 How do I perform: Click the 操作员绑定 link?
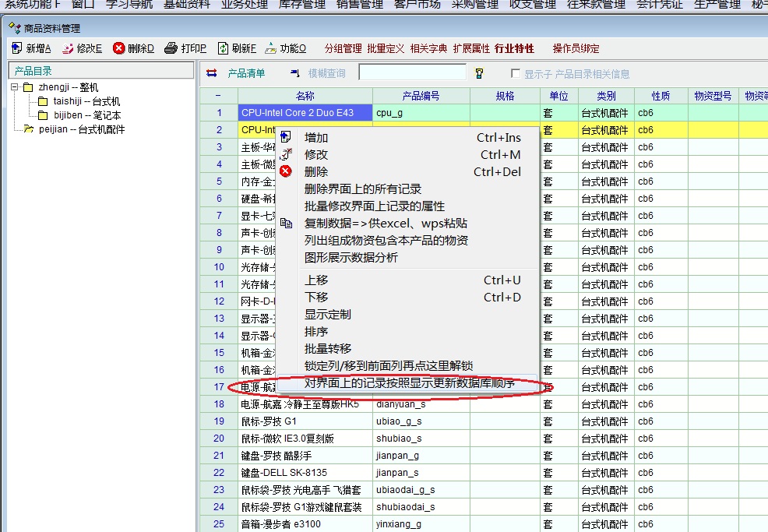click(x=576, y=48)
